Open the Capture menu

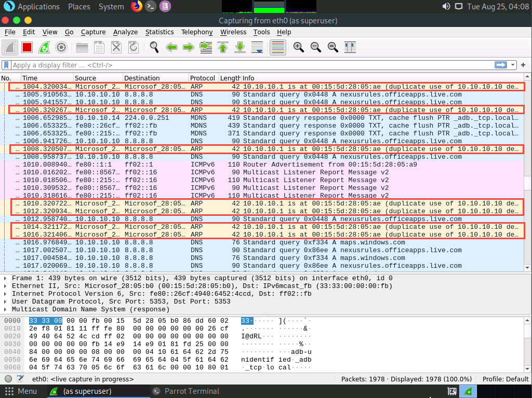tap(94, 32)
